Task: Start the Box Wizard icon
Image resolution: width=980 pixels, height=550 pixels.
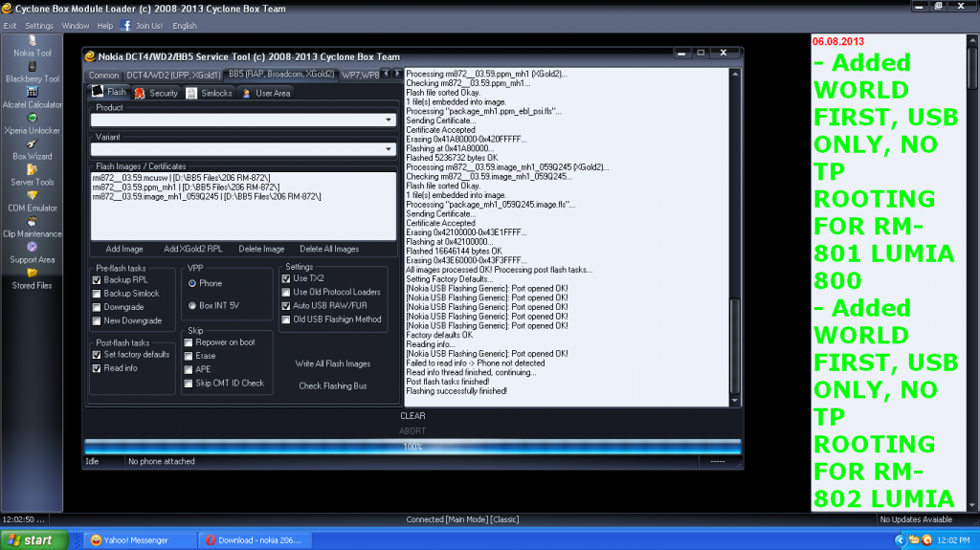Action: pos(33,144)
